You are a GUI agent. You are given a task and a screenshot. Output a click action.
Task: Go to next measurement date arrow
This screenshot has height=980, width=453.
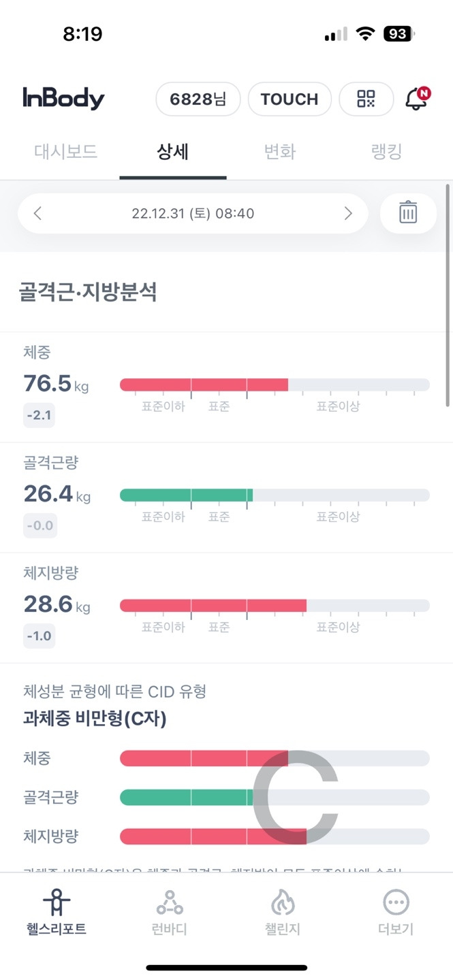click(347, 214)
